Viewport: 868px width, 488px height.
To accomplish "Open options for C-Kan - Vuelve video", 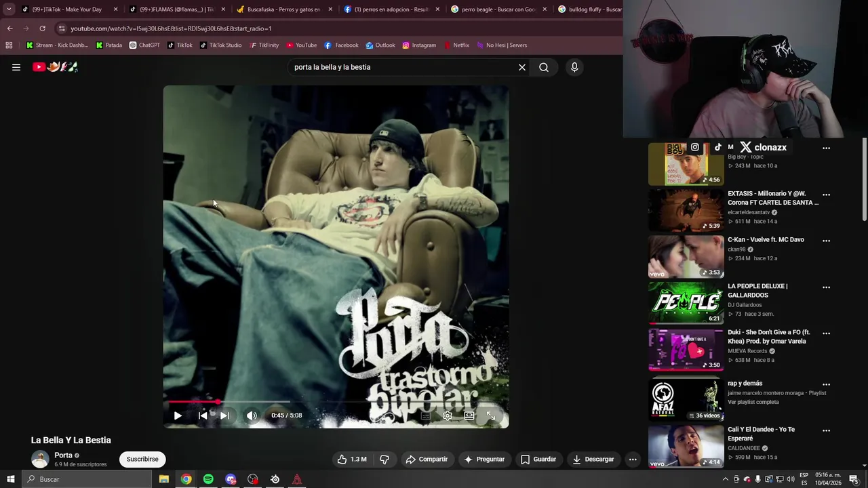I will [826, 241].
